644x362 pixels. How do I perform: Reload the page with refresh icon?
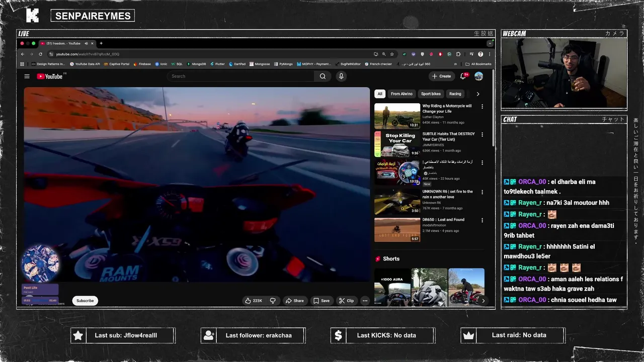[40, 54]
